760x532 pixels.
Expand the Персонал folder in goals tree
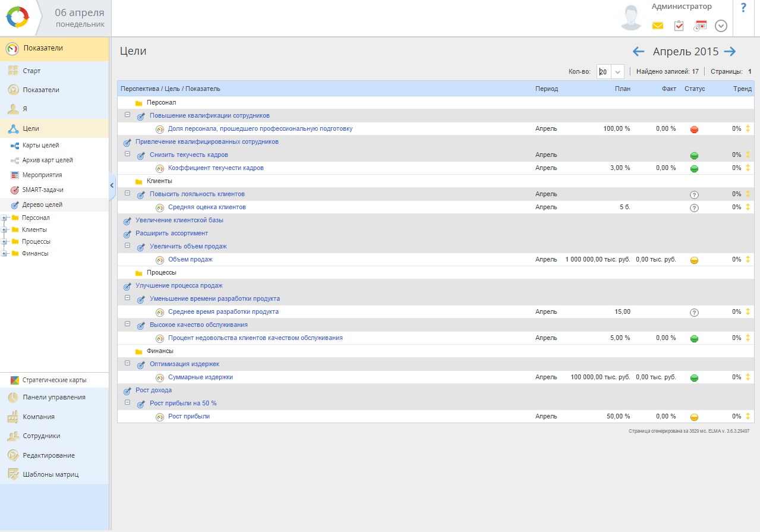(x=4, y=218)
